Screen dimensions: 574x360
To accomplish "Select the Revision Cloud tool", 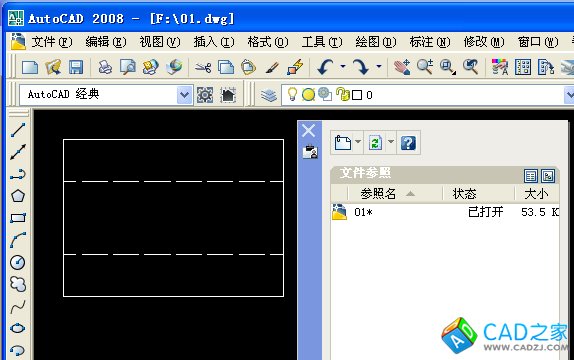I will coord(18,284).
